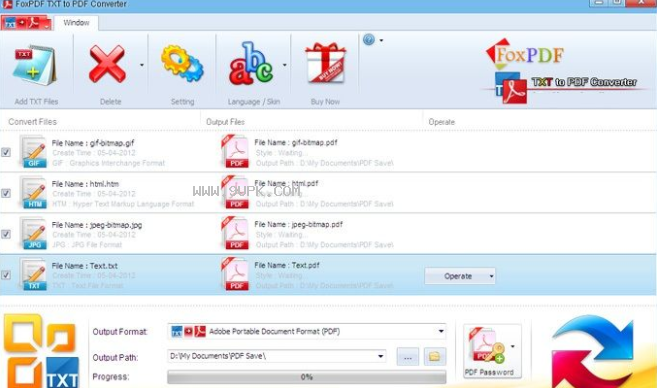Image resolution: width=657 pixels, height=388 pixels.
Task: Click the Add TXT Files icon
Action: click(35, 65)
